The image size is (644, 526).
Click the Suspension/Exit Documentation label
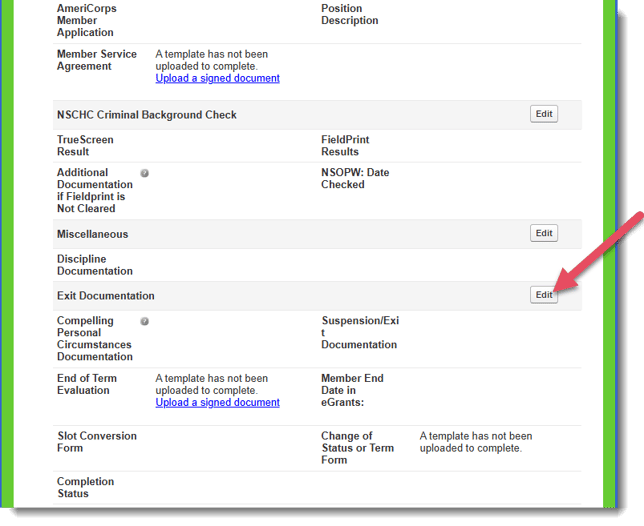click(x=359, y=332)
